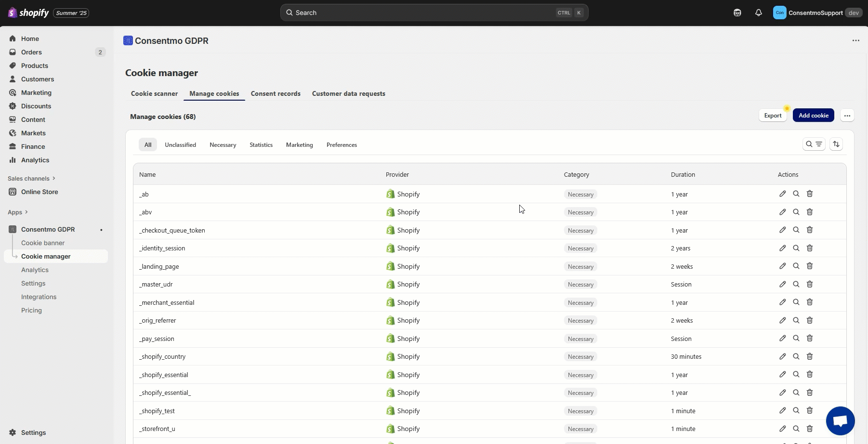Inspect the _ab cookie with magnifier
Screen dimensions: 868x444
point(796,194)
